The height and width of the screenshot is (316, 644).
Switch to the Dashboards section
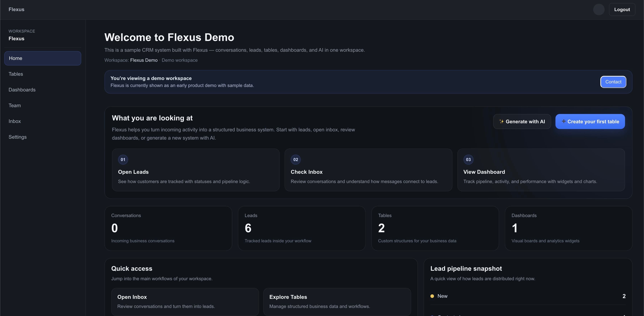[x=43, y=89]
